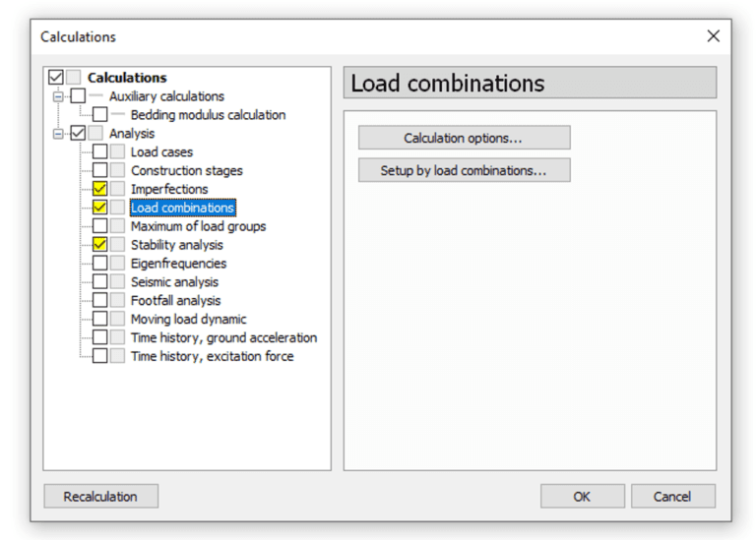756x540 pixels.
Task: Select Construction stages in the tree
Action: click(x=187, y=170)
